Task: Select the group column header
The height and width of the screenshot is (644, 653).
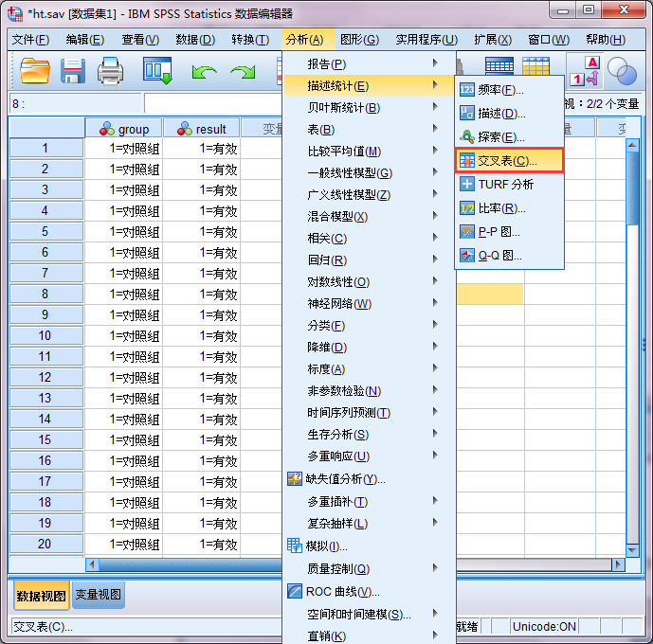Action: [124, 129]
